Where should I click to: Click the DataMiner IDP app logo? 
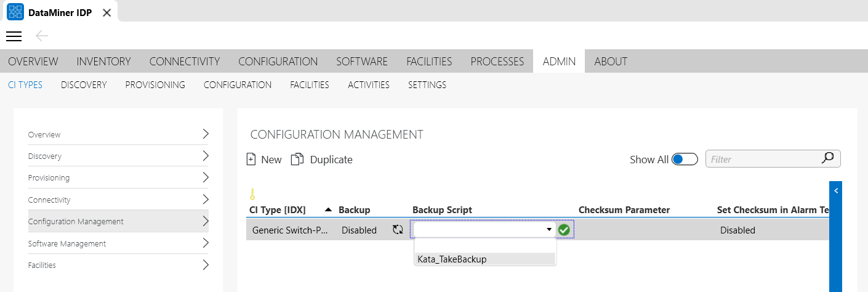coord(15,12)
